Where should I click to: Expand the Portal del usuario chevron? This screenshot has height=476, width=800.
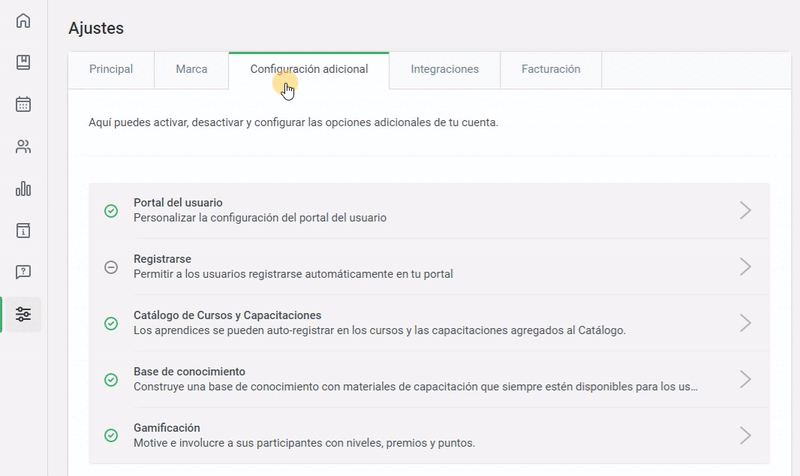point(745,210)
